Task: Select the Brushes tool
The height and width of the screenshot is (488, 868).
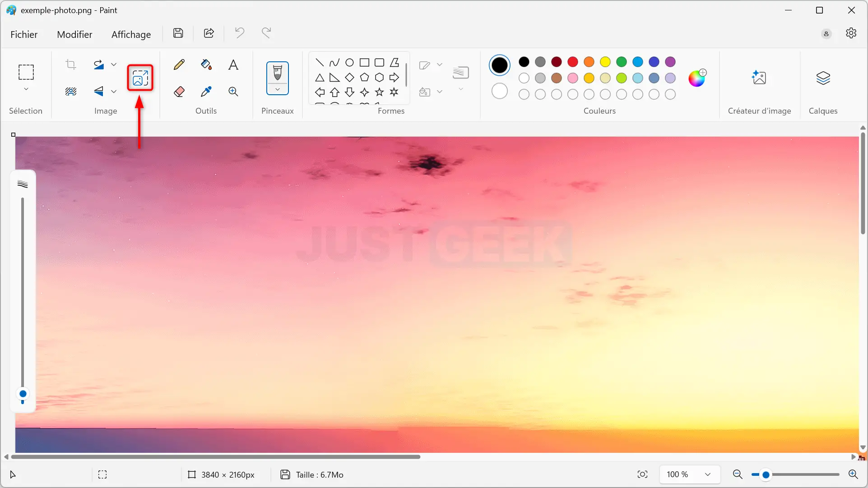Action: [x=278, y=73]
